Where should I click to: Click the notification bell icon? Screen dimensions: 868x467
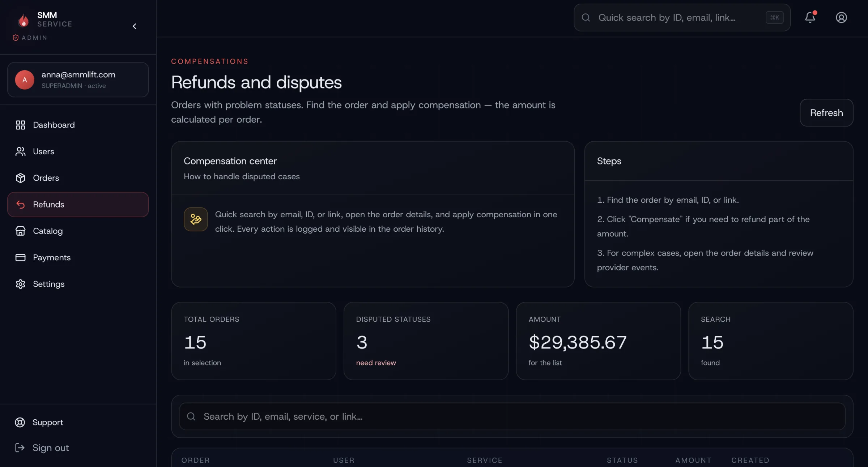(810, 17)
